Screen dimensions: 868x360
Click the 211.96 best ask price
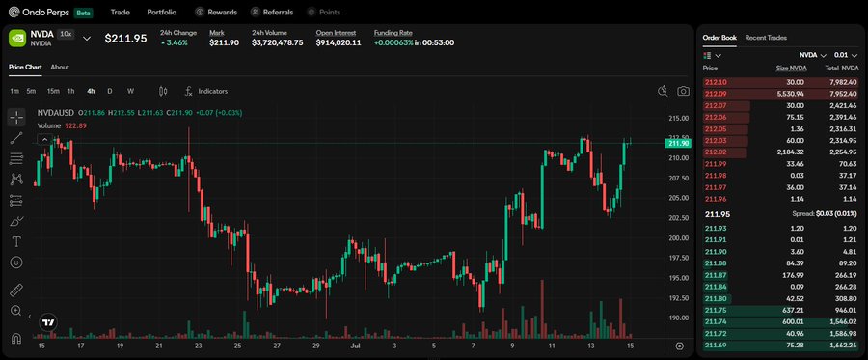pyautogui.click(x=715, y=199)
